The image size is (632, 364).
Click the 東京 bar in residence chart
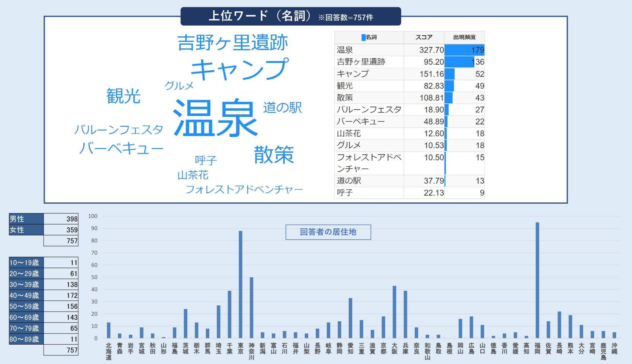coord(240,284)
